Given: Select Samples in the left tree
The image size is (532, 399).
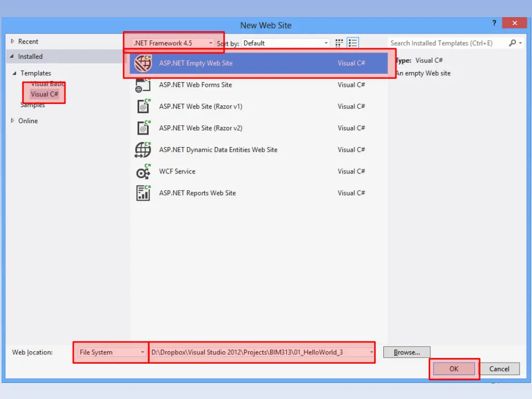Looking at the screenshot, I should pos(33,105).
